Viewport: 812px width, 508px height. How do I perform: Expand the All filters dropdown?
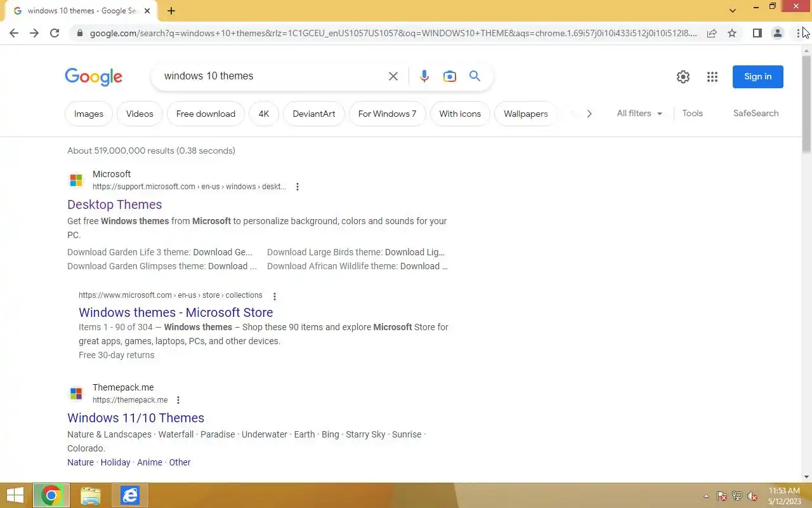tap(639, 114)
